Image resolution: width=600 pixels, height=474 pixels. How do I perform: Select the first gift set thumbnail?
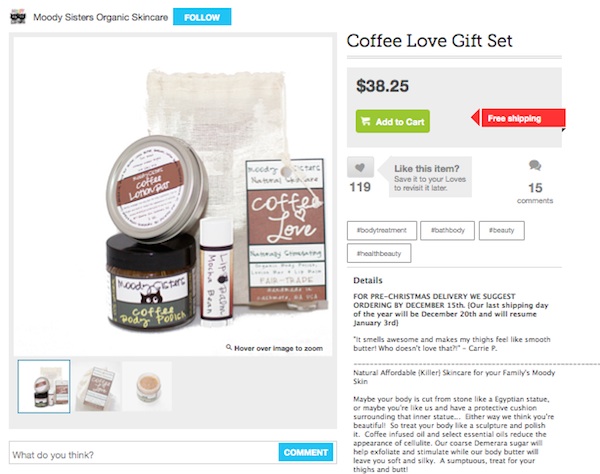coord(44,386)
